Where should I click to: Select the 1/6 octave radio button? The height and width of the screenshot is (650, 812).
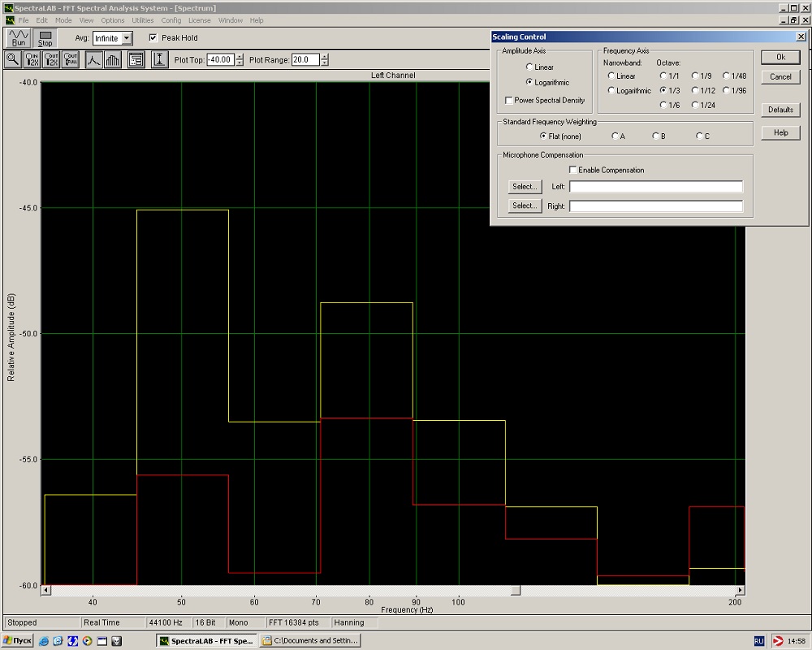(663, 105)
